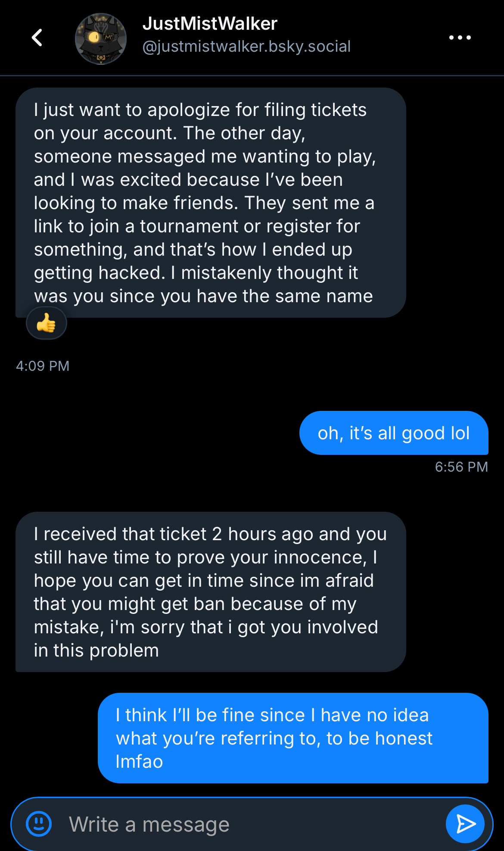
Task: Click the 6:56 PM timestamp
Action: point(461,467)
